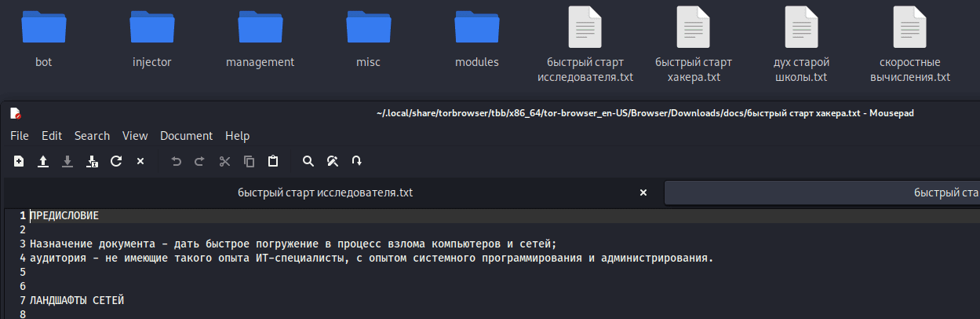Open the Document menu
The image size is (980, 319).
click(186, 136)
